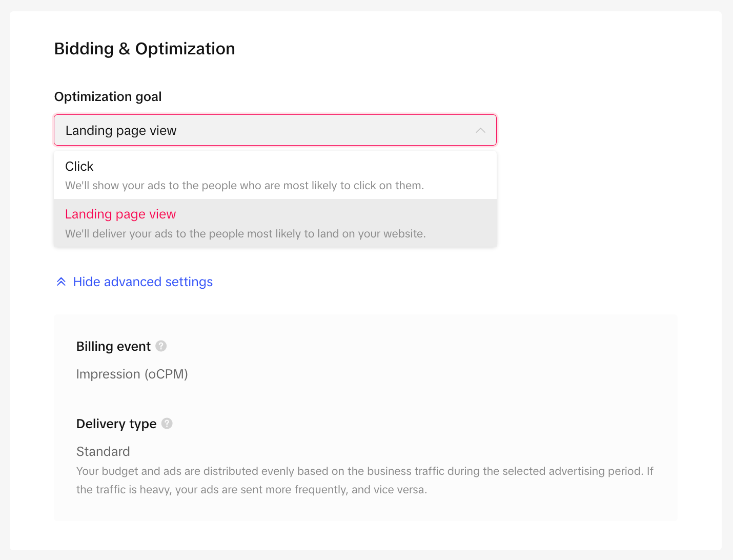The height and width of the screenshot is (560, 733).
Task: Choose the 'Landing page view' list option
Action: 120,214
